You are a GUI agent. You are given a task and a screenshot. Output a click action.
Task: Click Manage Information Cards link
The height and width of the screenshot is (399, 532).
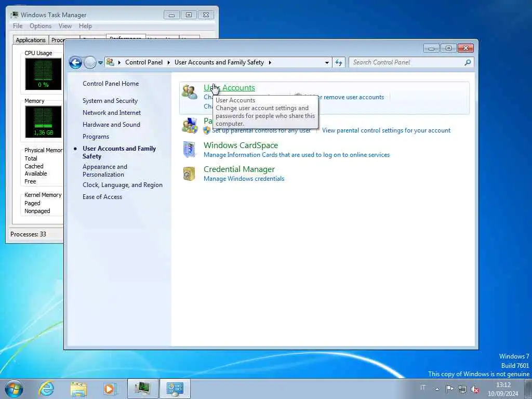(x=297, y=155)
